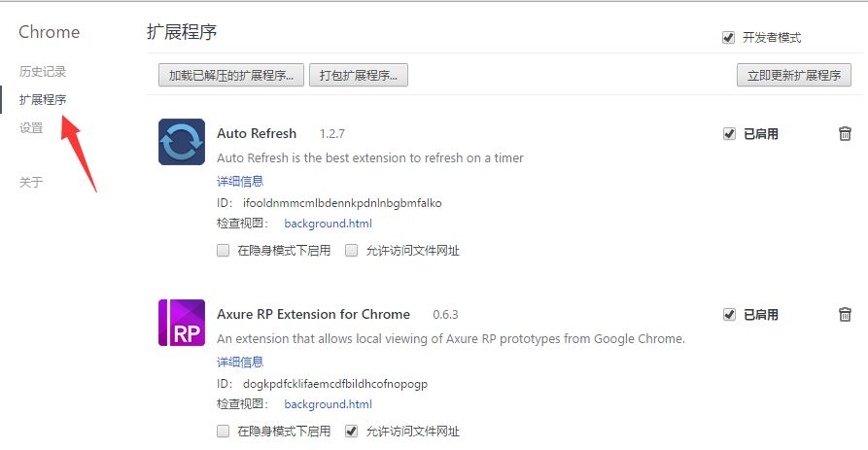Enable 在隐身模式下启用 for Auto Refresh
868x450 pixels.
(224, 251)
